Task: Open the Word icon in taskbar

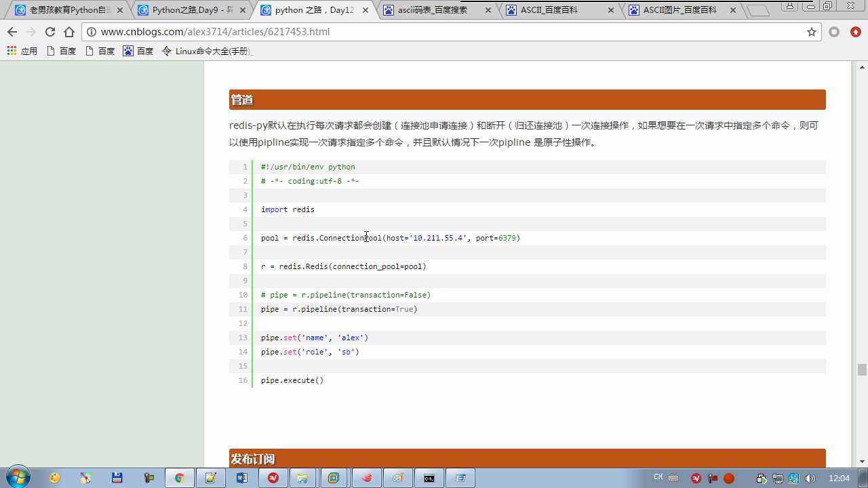Action: click(241, 478)
